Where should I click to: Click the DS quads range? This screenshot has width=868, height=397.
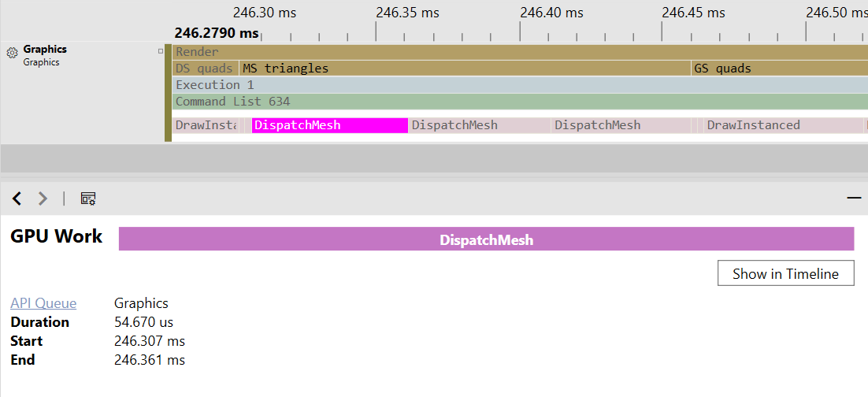(x=206, y=69)
